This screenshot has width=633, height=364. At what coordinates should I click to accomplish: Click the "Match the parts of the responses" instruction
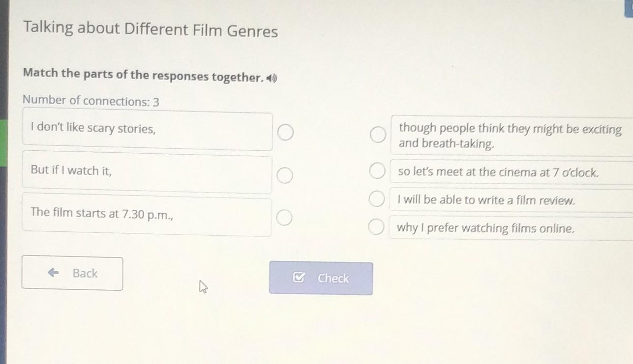[143, 75]
